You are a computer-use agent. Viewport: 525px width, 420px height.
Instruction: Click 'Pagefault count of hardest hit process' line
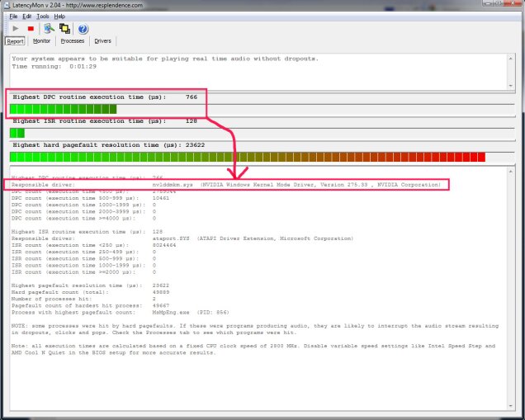91,305
